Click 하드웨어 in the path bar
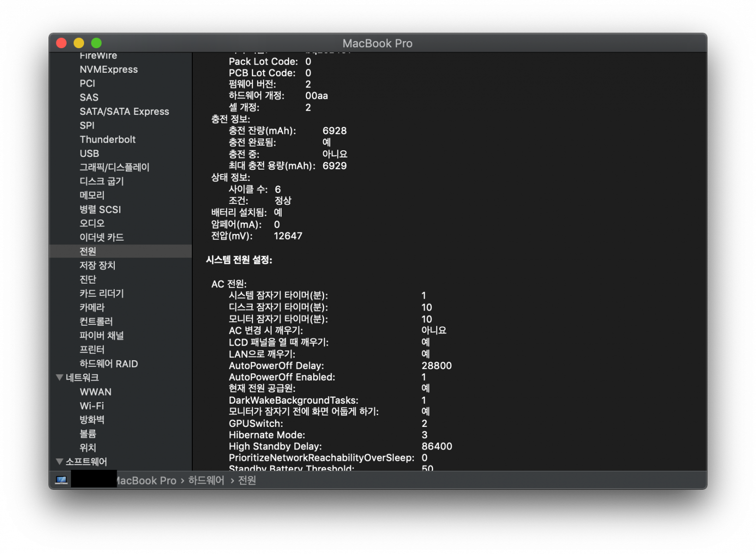This screenshot has width=756, height=554. 206,480
